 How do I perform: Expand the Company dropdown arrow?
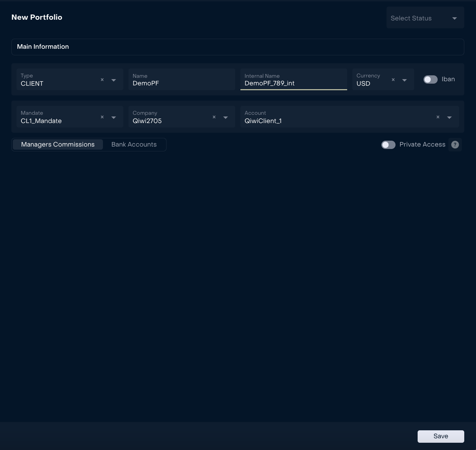[226, 118]
